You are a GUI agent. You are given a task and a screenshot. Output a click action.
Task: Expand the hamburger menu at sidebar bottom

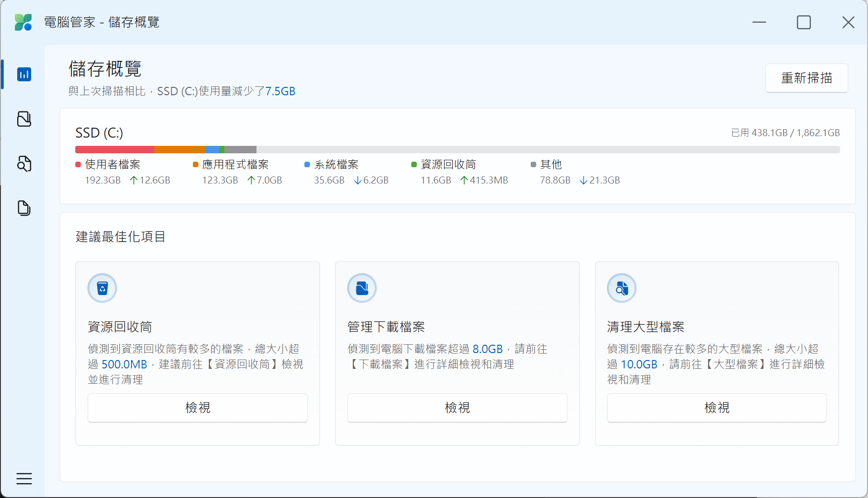pos(24,478)
